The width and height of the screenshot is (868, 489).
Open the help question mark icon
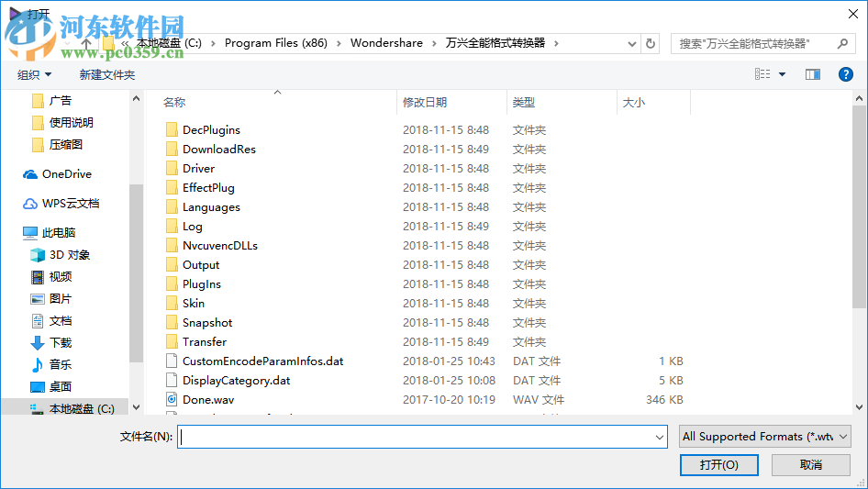click(845, 74)
